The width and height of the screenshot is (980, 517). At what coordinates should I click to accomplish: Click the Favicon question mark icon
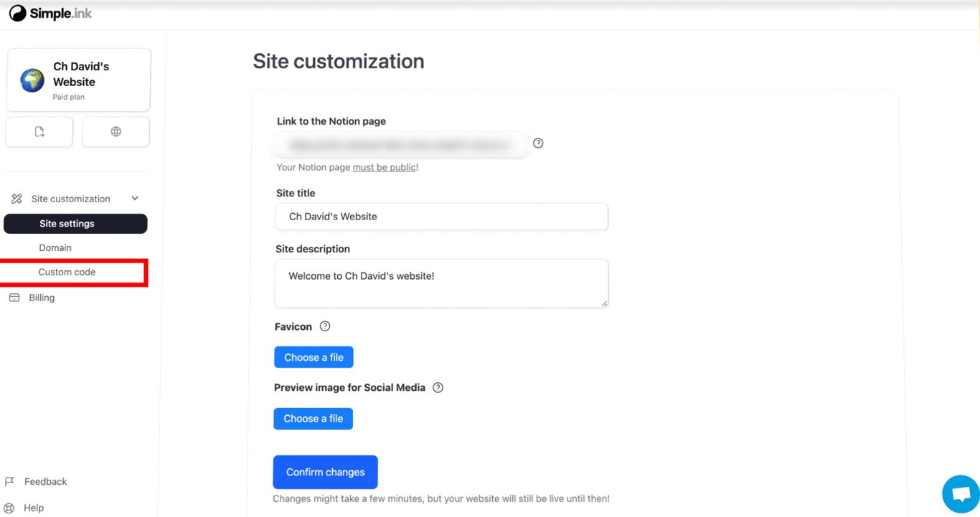pyautogui.click(x=324, y=326)
